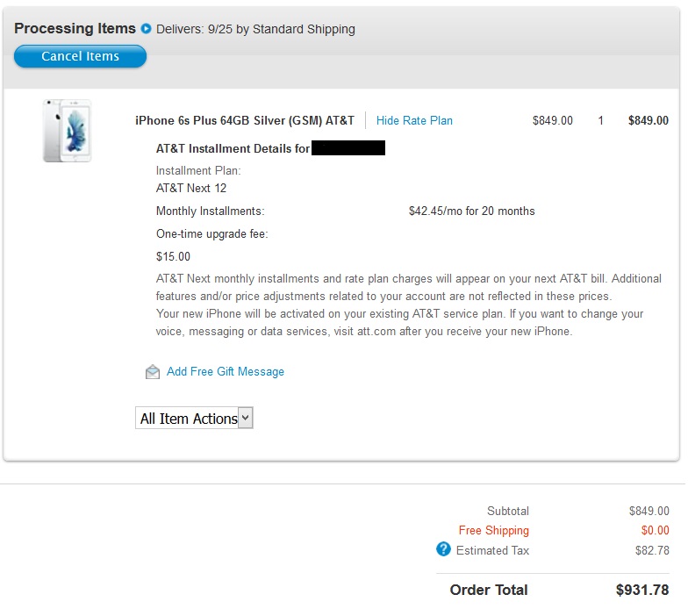Click the iPhone 6s Plus 64GB Silver title
Image resolution: width=688 pixels, height=616 pixels.
(x=245, y=120)
